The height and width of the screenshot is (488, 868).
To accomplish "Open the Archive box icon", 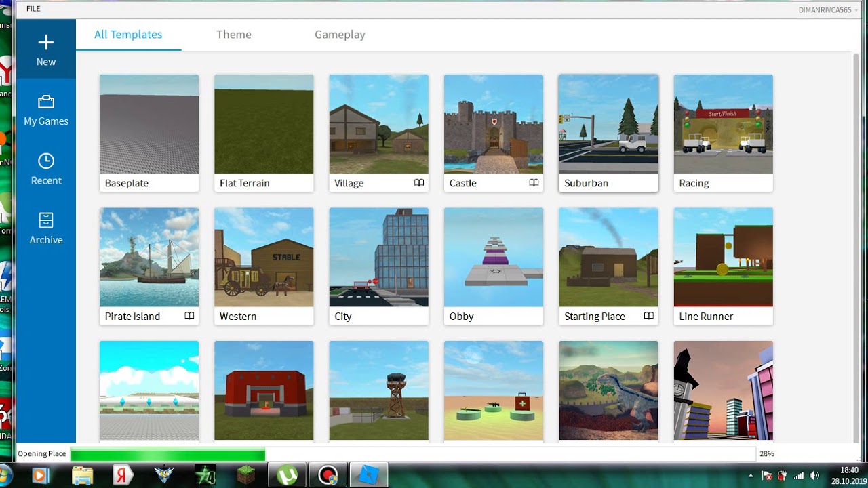I will point(45,220).
